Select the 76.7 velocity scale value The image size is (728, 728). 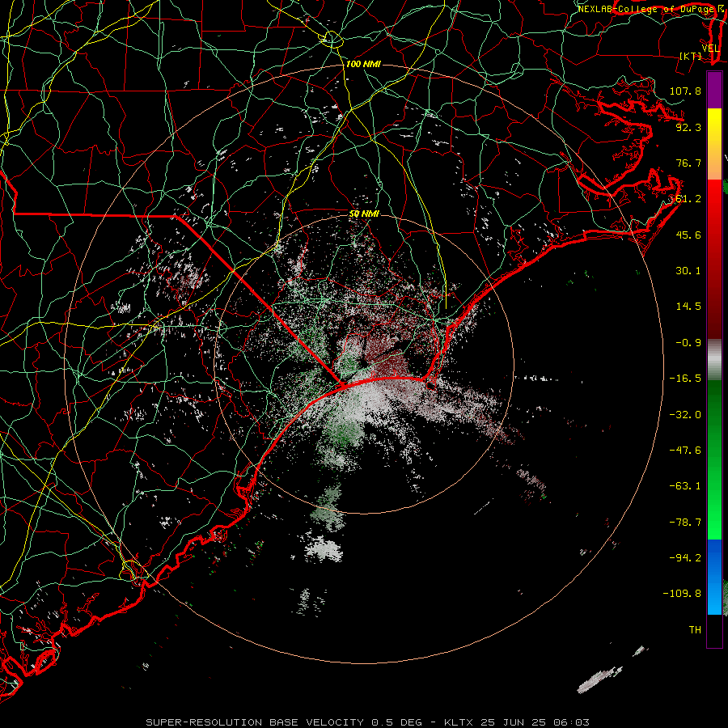pos(688,163)
